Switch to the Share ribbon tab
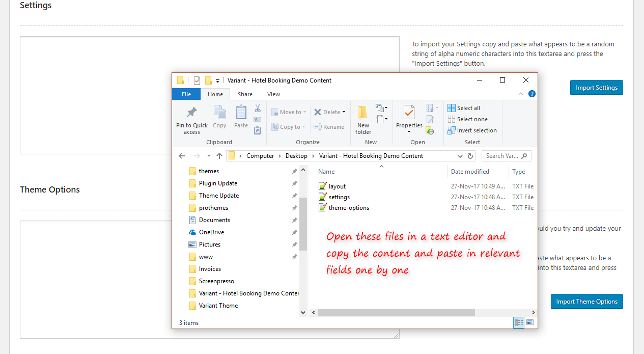This screenshot has height=354, width=644. [x=245, y=94]
